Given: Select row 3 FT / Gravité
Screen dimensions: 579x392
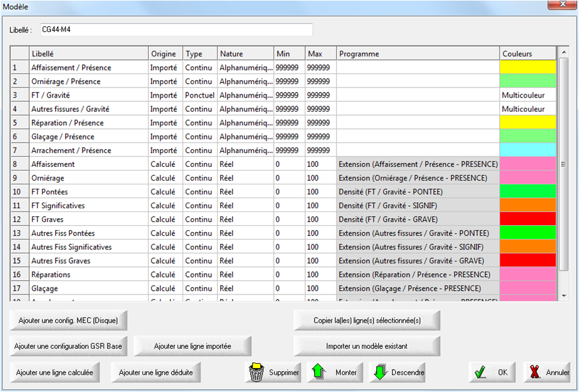Looking at the screenshot, I should [x=88, y=95].
